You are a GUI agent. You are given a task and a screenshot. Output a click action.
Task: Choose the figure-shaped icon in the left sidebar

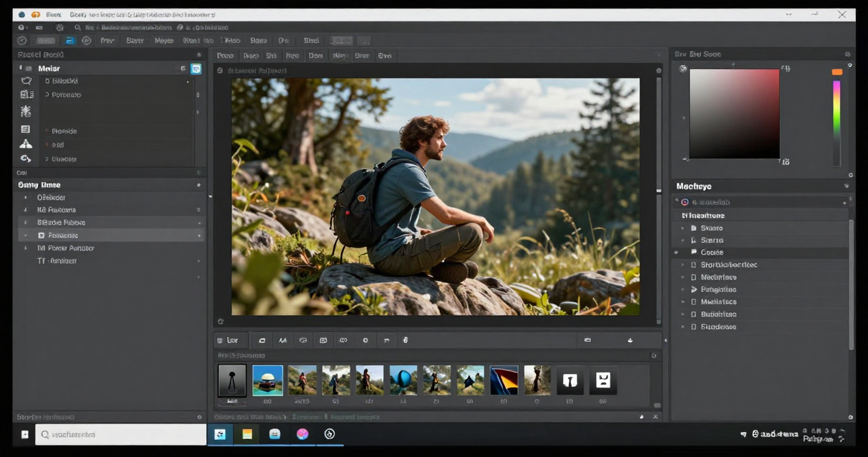[26, 111]
